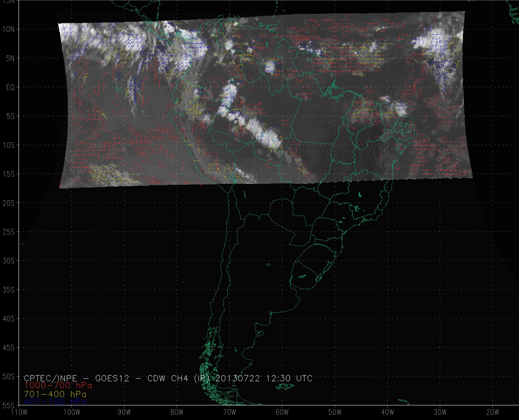Click the 20130722 12:30 UTC timestamp

[x=264, y=378]
